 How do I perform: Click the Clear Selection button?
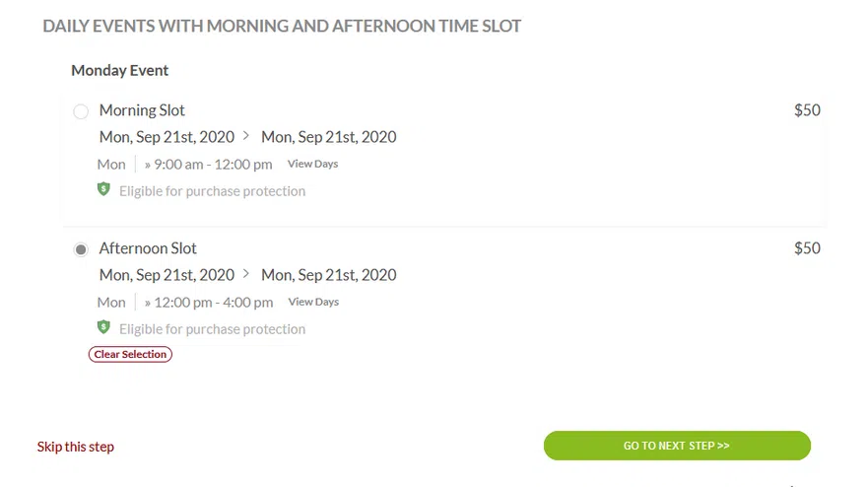click(130, 354)
